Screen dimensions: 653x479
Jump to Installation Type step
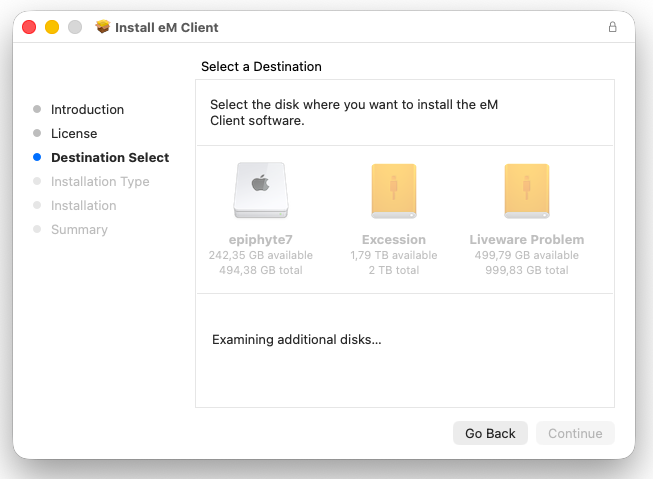pyautogui.click(x=100, y=182)
